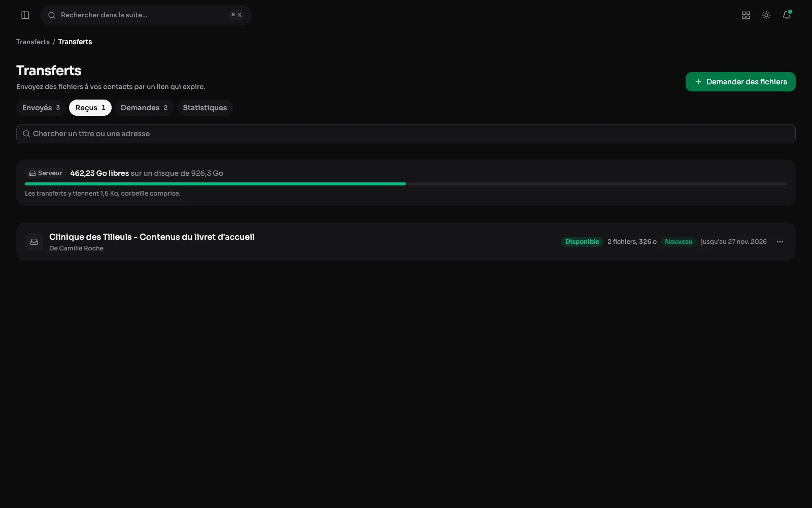Go to the Statistiques tab
The image size is (812, 508).
205,108
